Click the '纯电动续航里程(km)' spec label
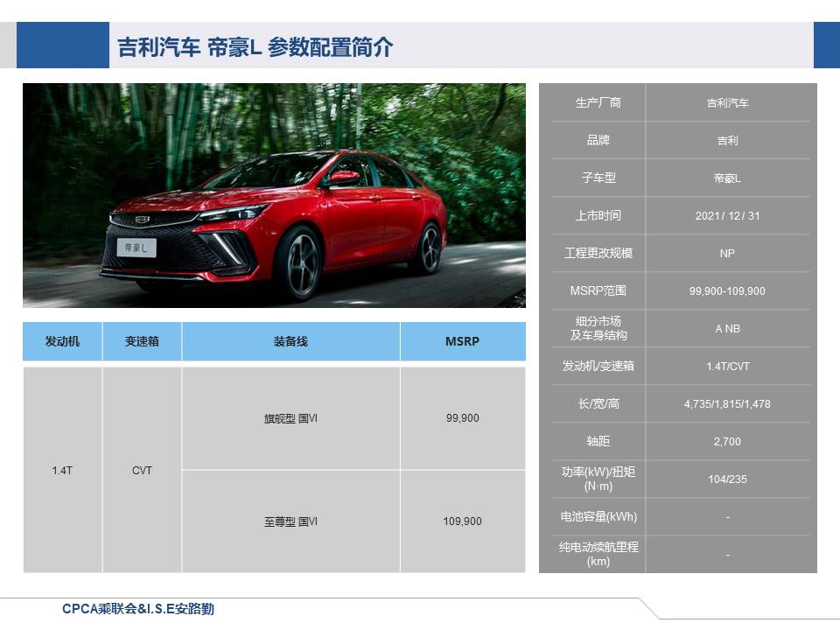Image resolution: width=840 pixels, height=630 pixels. tap(598, 554)
